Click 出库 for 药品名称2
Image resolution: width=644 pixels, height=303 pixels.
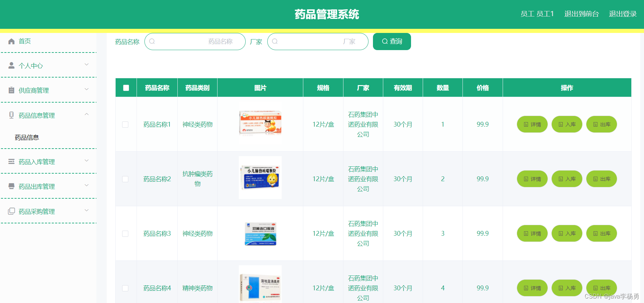tap(601, 179)
